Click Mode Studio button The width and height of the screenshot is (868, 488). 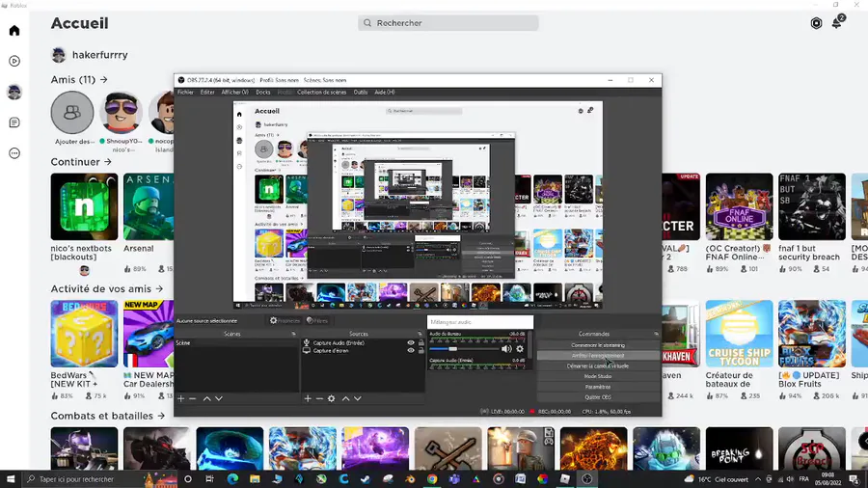click(x=598, y=376)
